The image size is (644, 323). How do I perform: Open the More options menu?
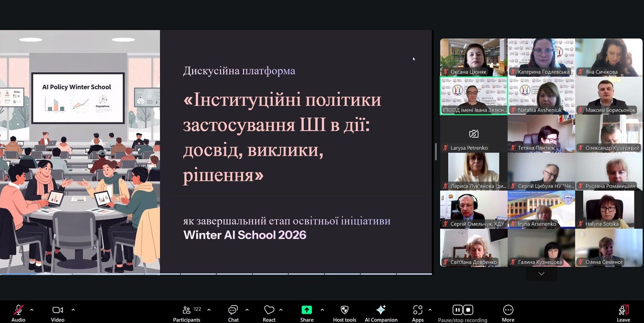(x=508, y=310)
